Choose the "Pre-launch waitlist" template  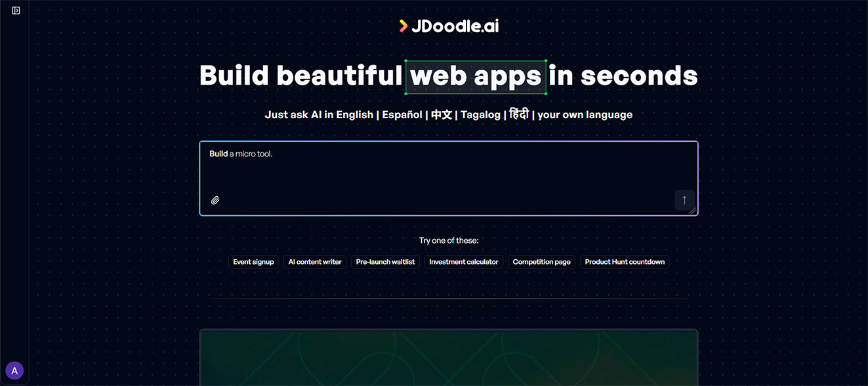[x=384, y=261]
